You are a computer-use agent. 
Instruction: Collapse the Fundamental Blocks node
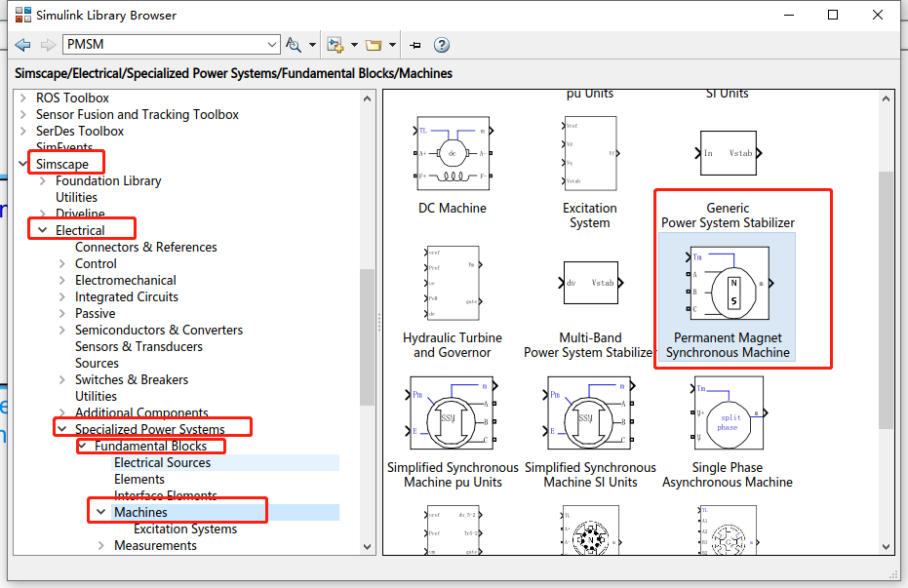82,447
